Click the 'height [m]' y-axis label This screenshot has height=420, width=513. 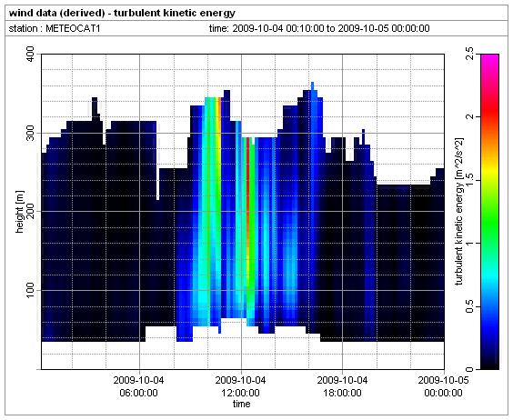20,211
